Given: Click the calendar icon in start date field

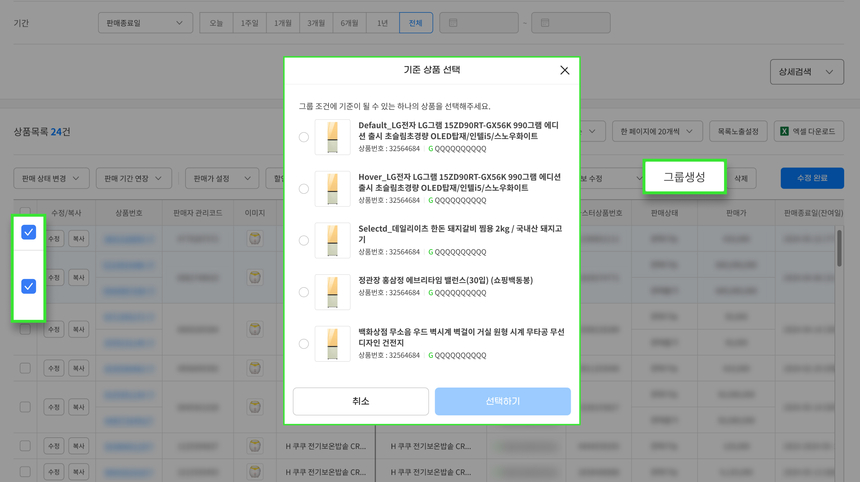Looking at the screenshot, I should click(453, 23).
